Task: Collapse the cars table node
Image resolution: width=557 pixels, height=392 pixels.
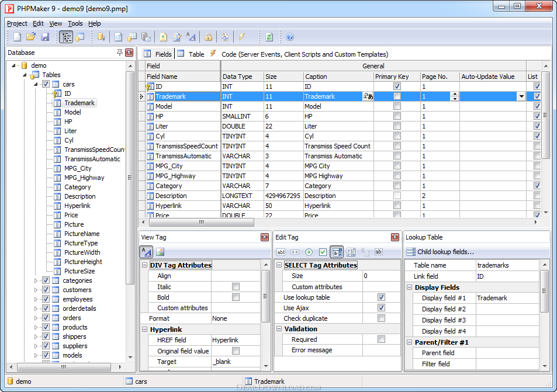Action: [x=36, y=84]
